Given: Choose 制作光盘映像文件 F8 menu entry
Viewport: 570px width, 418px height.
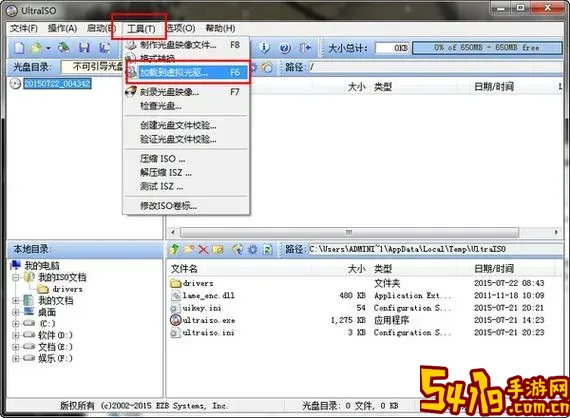Looking at the screenshot, I should click(x=186, y=45).
